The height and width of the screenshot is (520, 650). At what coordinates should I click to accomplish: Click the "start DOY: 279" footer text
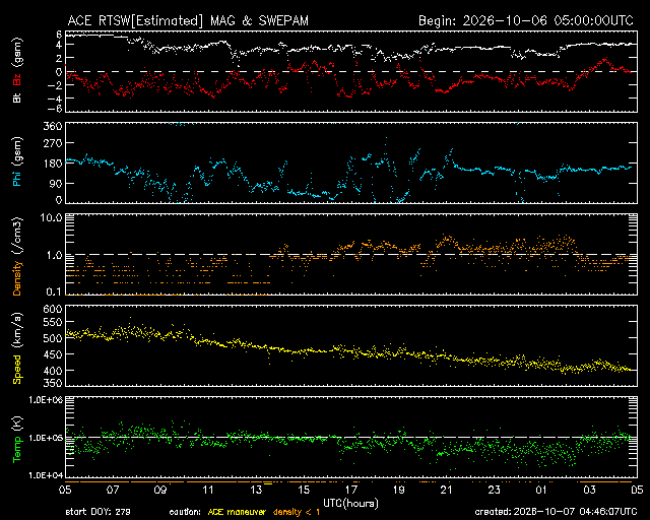tap(98, 512)
